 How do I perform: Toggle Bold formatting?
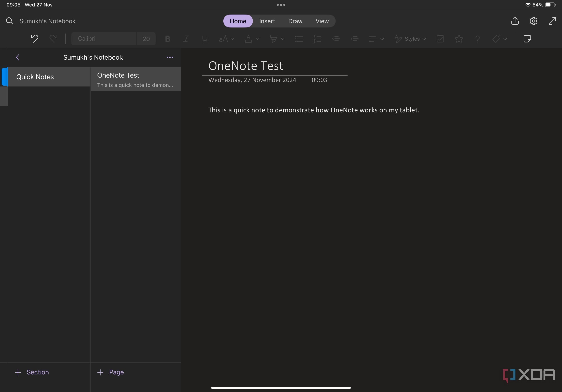[x=168, y=39]
